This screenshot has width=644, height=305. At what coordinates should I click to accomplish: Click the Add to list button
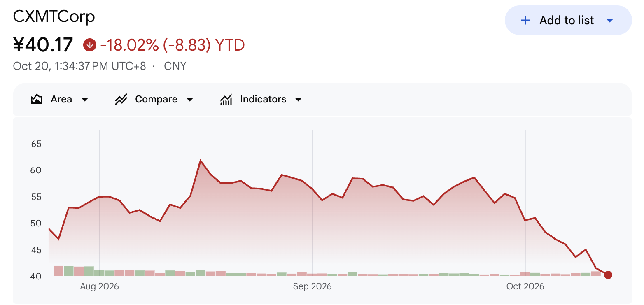[x=568, y=20]
